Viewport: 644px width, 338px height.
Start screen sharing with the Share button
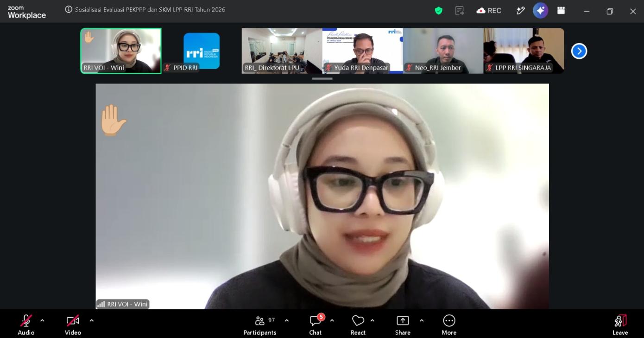(403, 325)
